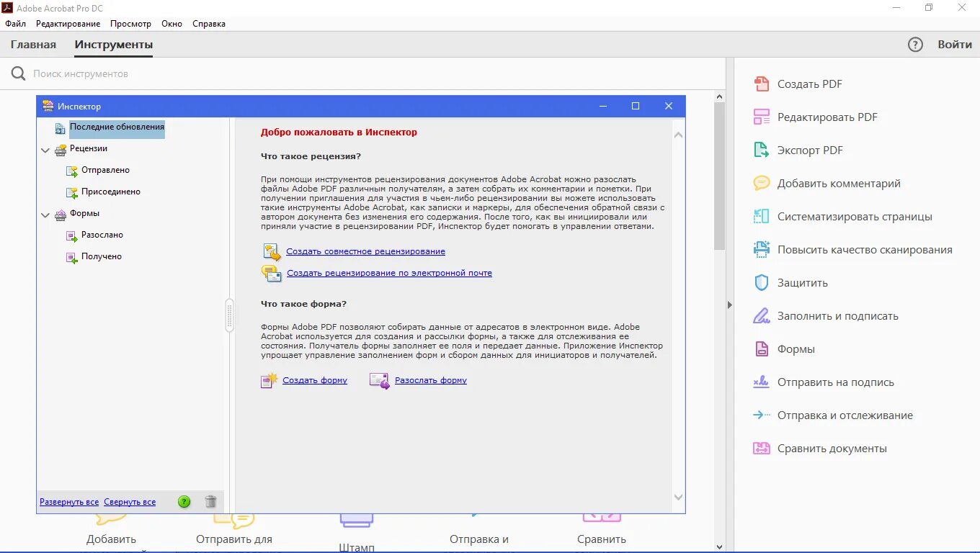Click the Edit PDF icon
The image size is (980, 553).
[761, 117]
